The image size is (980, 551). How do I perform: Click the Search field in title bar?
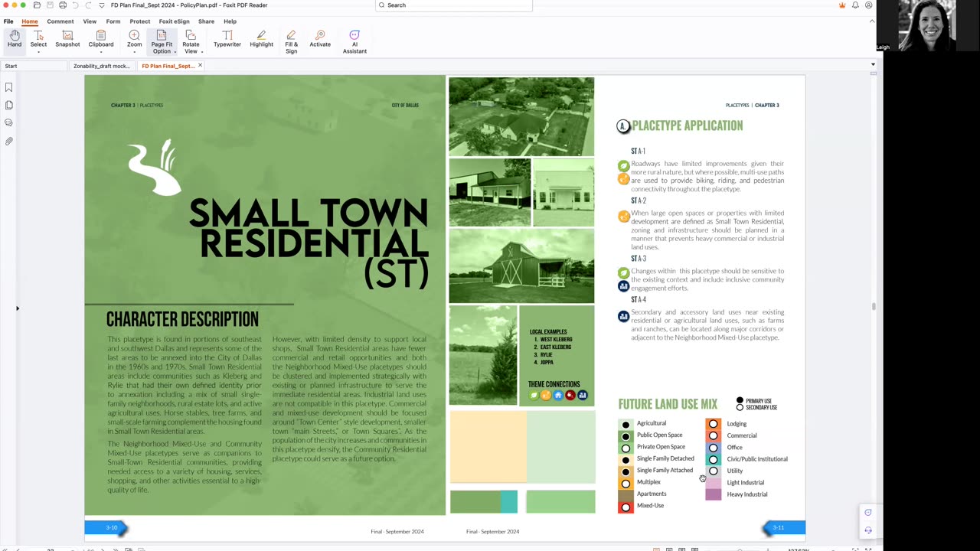(453, 5)
